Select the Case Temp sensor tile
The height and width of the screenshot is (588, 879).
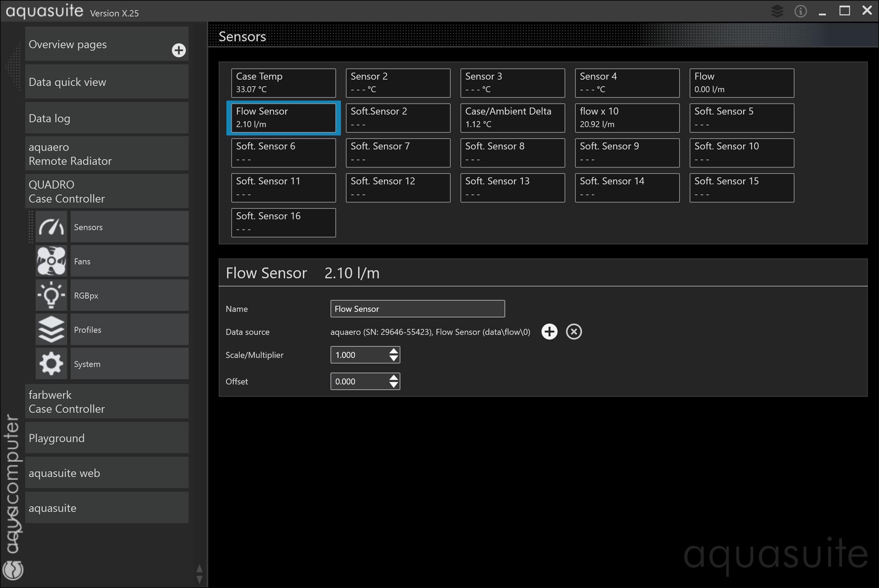click(x=283, y=83)
